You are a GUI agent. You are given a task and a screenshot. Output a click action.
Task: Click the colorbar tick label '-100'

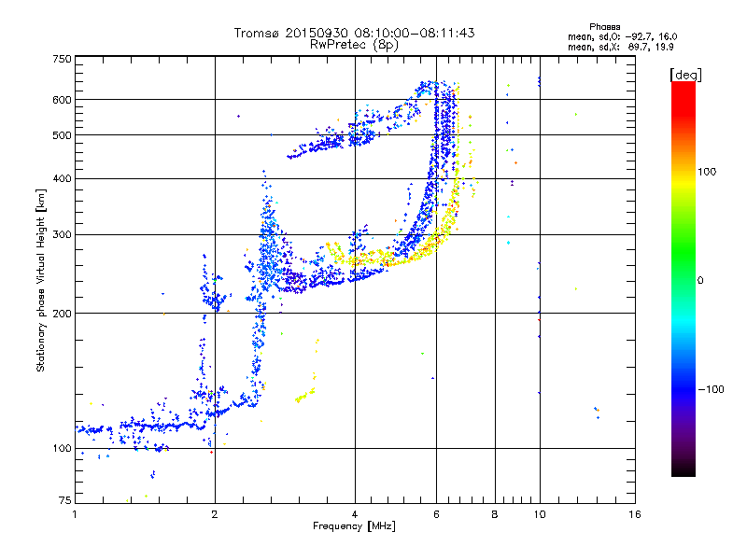tap(711, 389)
